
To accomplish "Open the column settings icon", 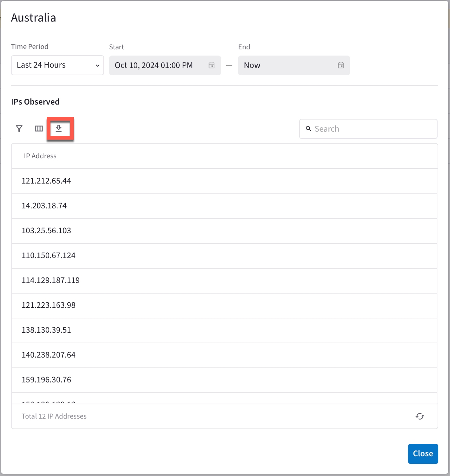I will coord(39,129).
